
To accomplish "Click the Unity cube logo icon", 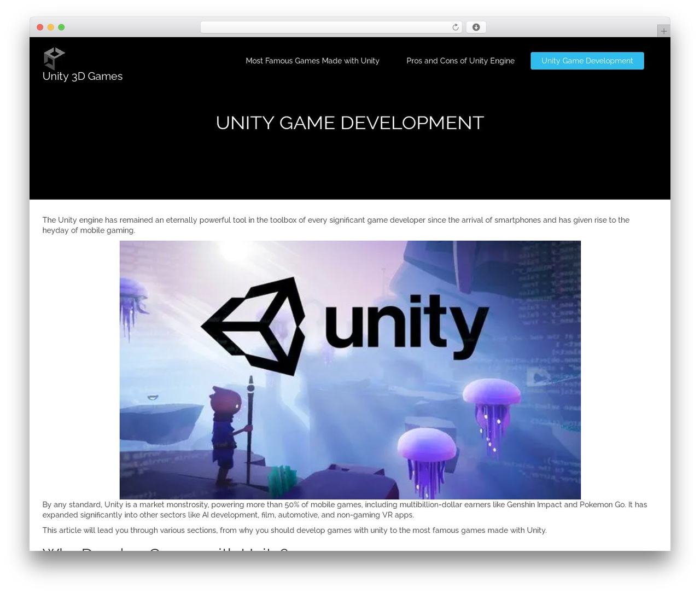I will [54, 58].
